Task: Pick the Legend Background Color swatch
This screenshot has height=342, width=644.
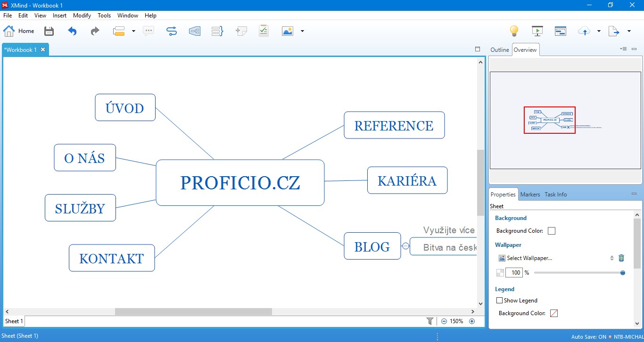Action: pyautogui.click(x=554, y=313)
